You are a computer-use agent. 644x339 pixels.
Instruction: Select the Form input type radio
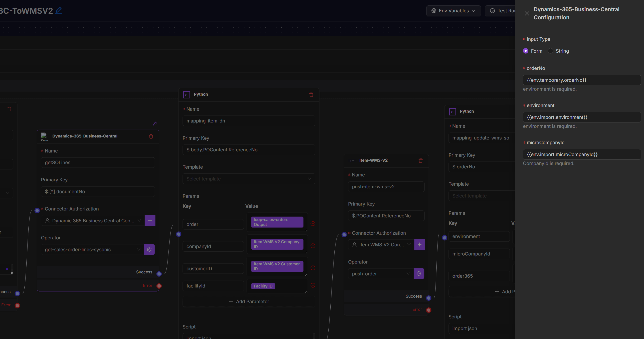525,51
